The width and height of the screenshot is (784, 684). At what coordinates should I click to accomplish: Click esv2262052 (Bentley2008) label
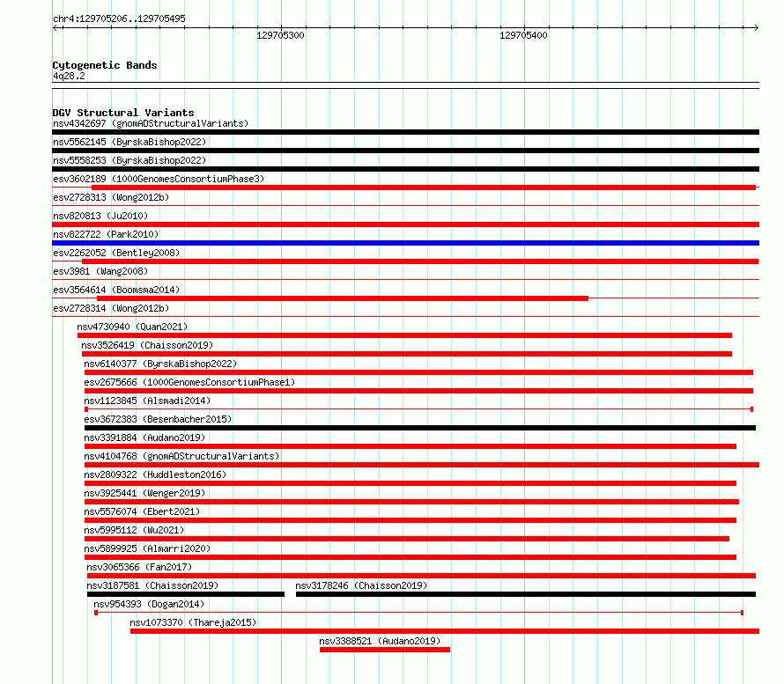coord(116,253)
